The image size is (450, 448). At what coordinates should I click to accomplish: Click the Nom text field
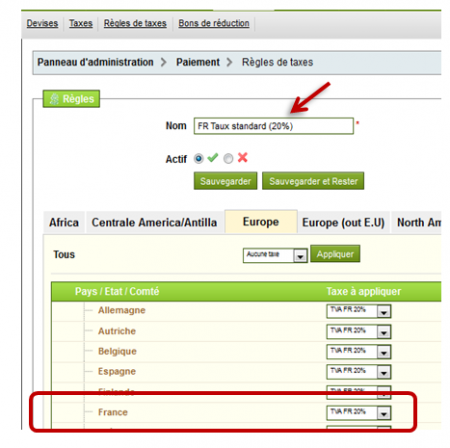(x=274, y=126)
